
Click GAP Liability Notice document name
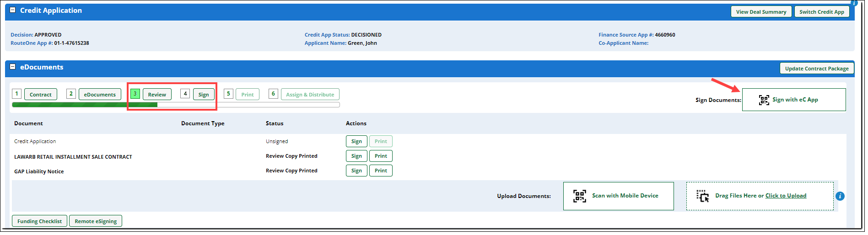click(x=39, y=171)
